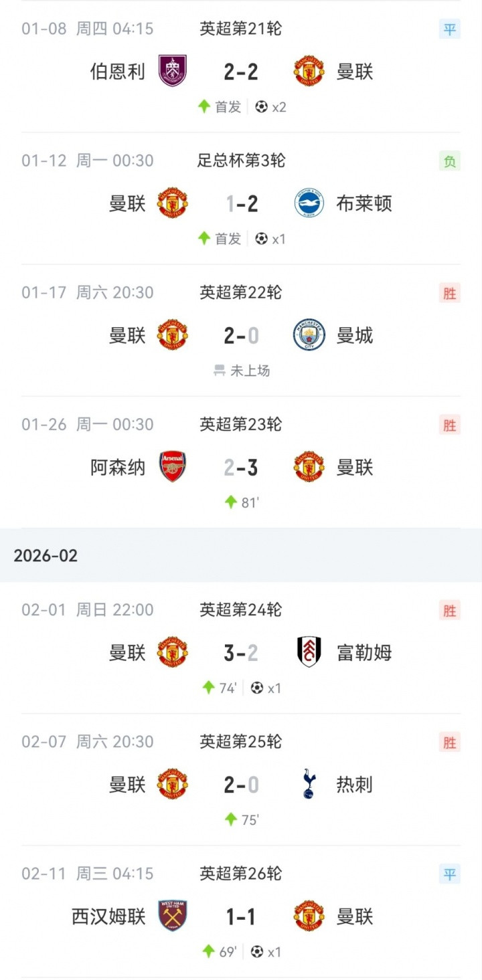The width and height of the screenshot is (482, 980).
Task: Click the 胜 badge for 曼城 match
Action: (450, 293)
